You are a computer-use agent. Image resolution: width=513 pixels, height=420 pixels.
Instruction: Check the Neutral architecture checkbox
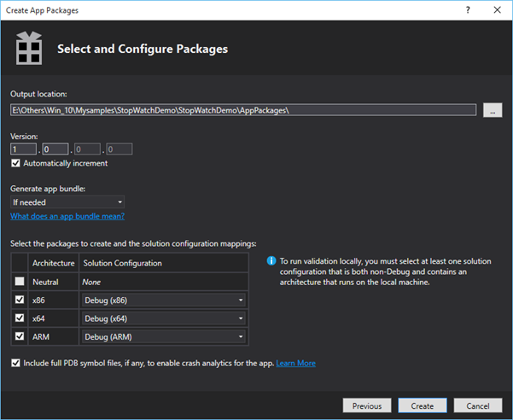19,281
